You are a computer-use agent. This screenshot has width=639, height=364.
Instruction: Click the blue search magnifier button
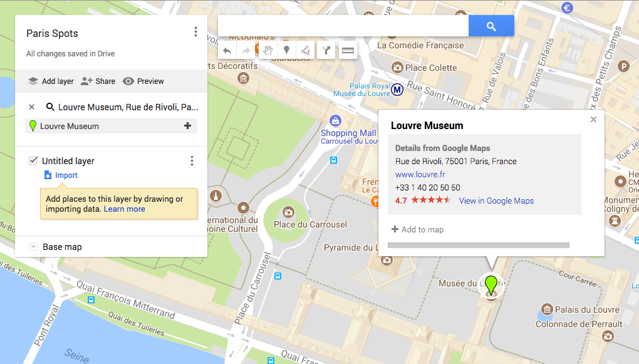(491, 26)
